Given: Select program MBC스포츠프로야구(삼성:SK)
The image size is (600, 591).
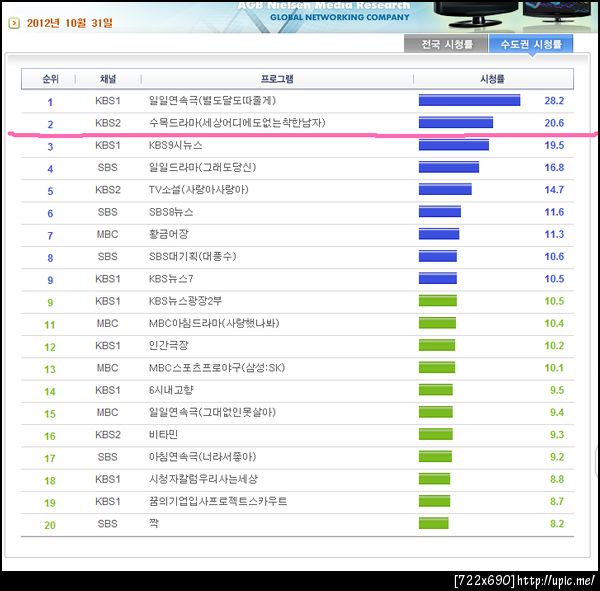Looking at the screenshot, I should pos(217,367).
